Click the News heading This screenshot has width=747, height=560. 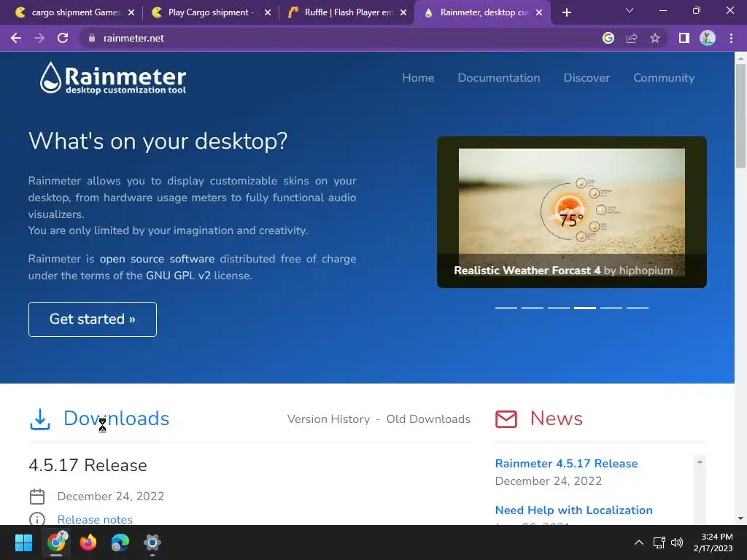pos(556,418)
